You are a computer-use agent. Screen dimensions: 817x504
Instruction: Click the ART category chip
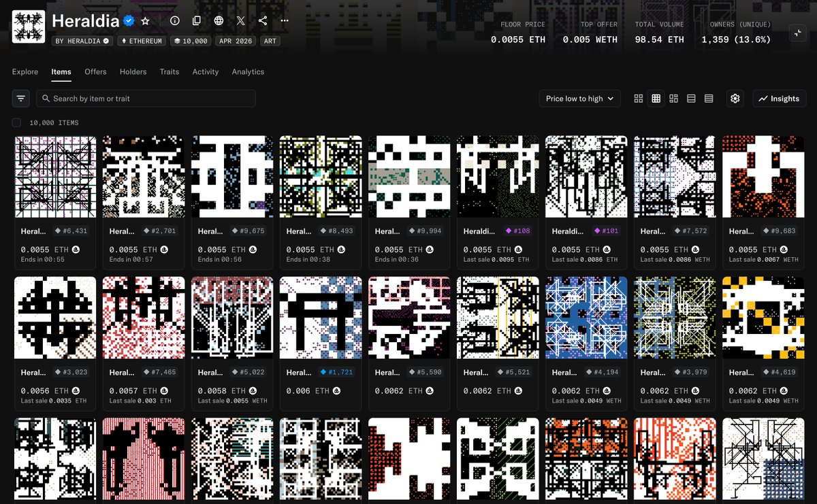click(x=270, y=41)
